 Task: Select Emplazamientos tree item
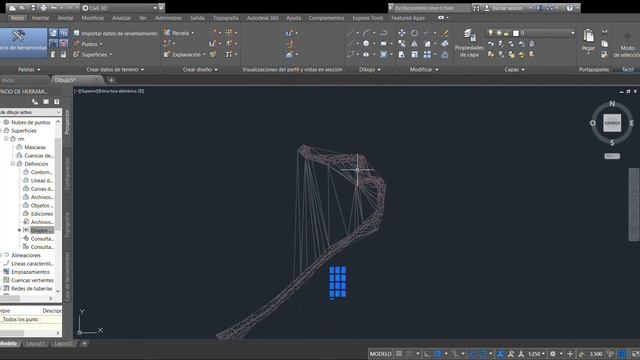tap(30, 272)
